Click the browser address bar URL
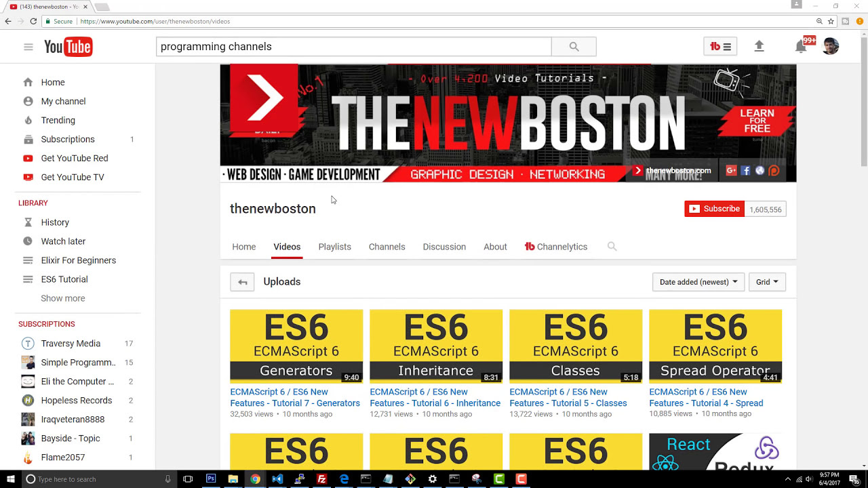 (x=155, y=21)
